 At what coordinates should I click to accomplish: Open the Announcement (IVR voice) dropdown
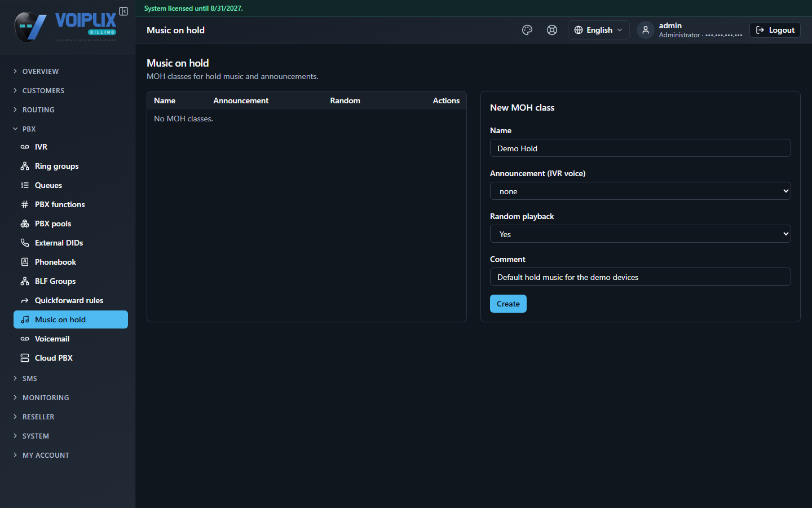click(x=641, y=191)
